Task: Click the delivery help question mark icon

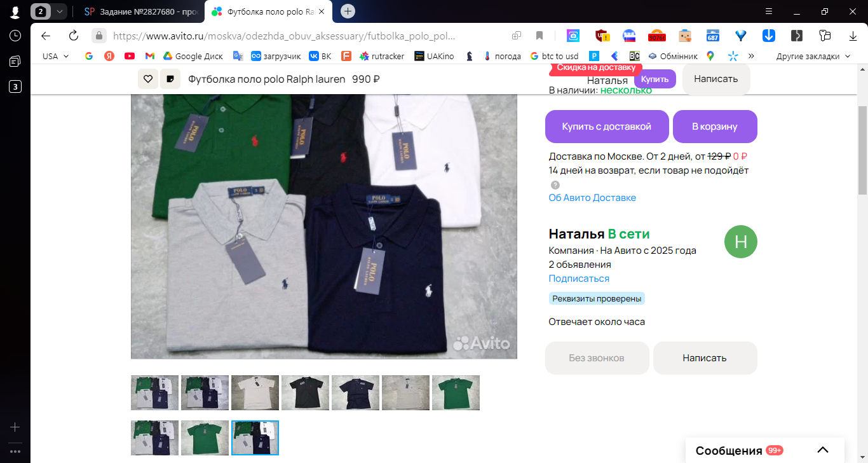Action: (x=555, y=185)
